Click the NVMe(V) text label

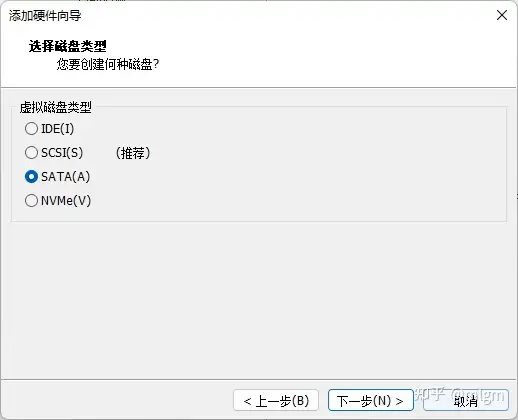point(66,201)
